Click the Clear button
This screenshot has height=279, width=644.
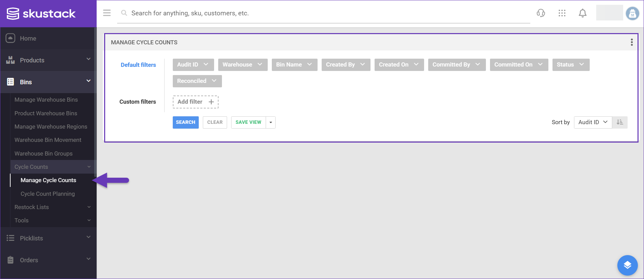click(215, 122)
